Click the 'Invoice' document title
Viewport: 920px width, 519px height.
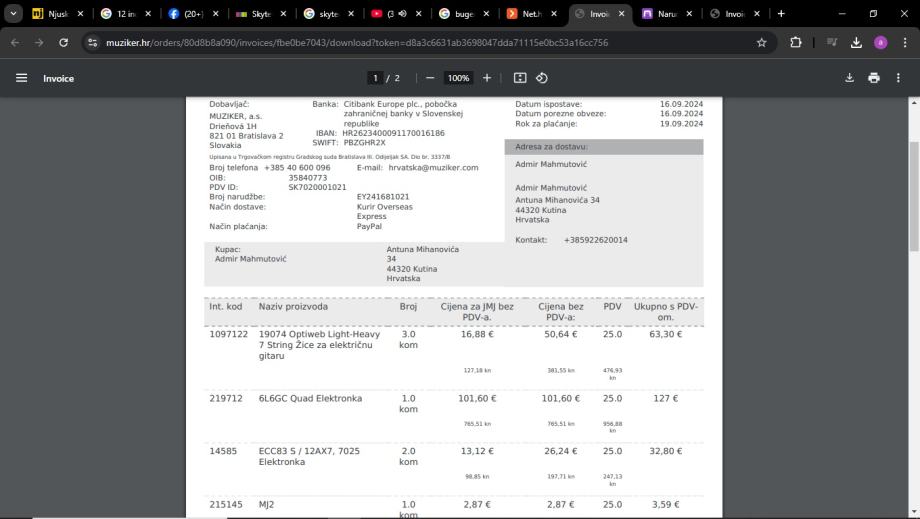point(58,78)
